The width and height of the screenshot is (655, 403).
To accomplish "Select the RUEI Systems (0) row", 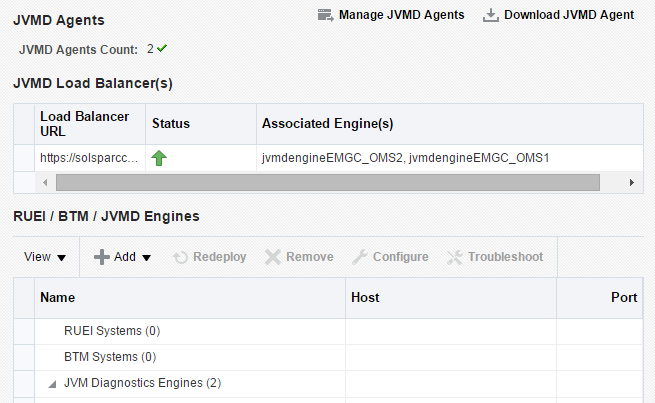I will point(328,331).
